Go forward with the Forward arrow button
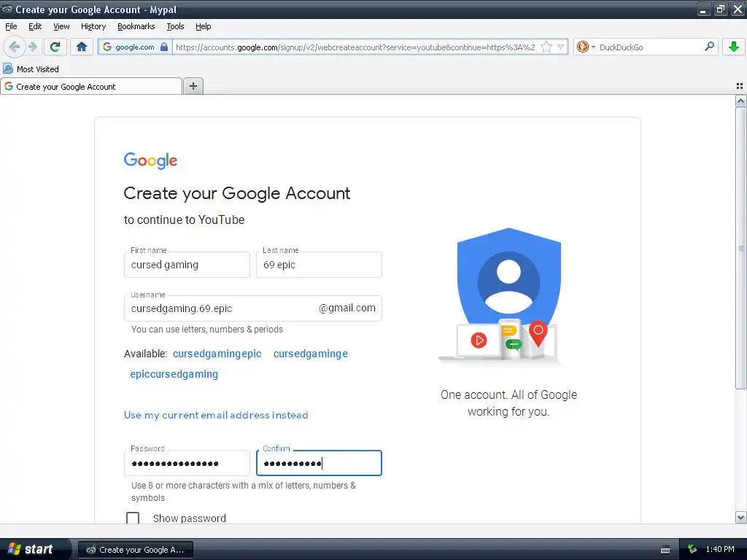The height and width of the screenshot is (560, 747). click(x=32, y=47)
